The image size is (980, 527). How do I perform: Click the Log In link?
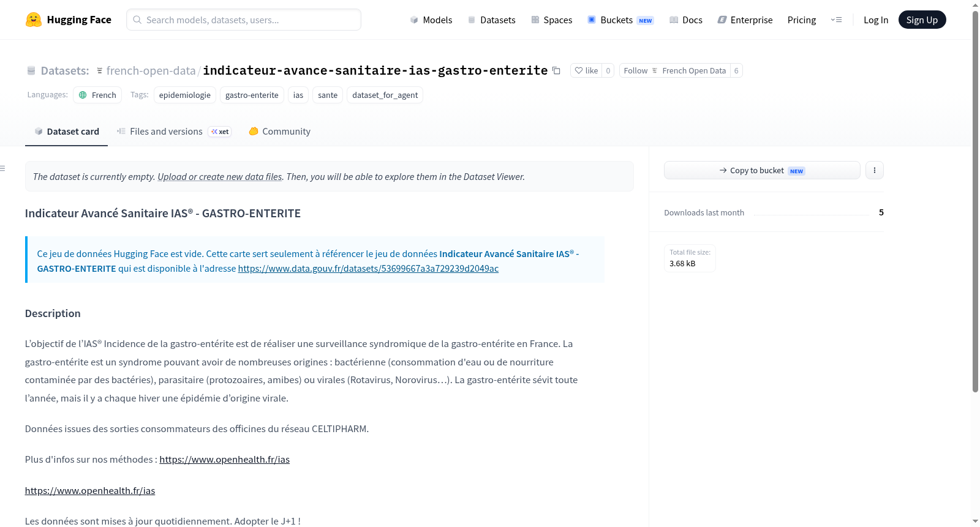click(x=876, y=20)
